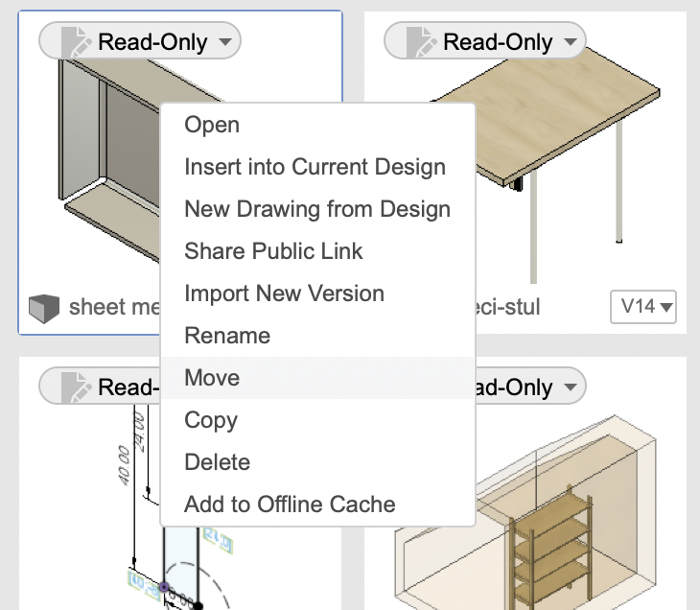The height and width of the screenshot is (610, 700).
Task: Click the pencil icon on the sketch drawing's Read-Only badge
Action: [x=75, y=387]
